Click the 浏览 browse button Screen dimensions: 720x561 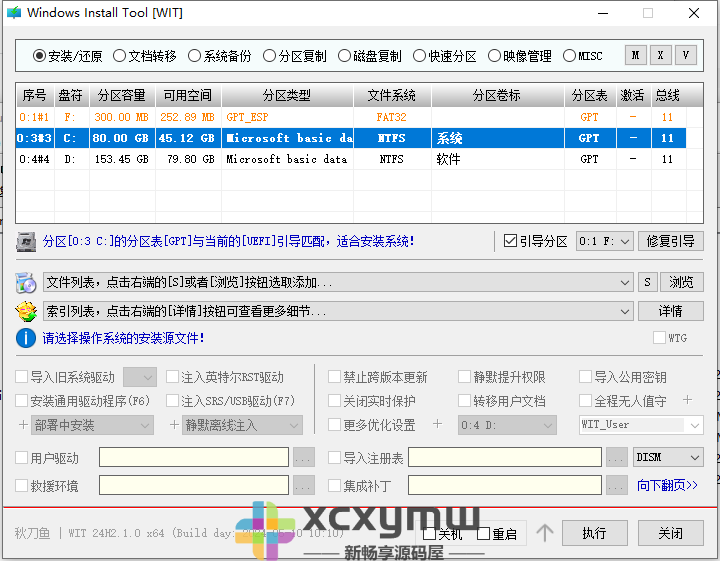(681, 282)
